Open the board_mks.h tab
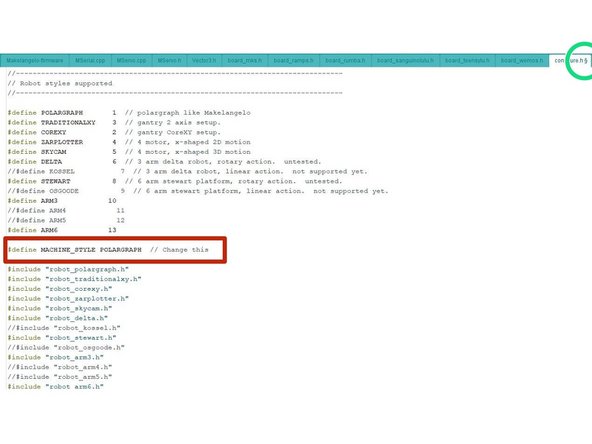 coord(245,60)
